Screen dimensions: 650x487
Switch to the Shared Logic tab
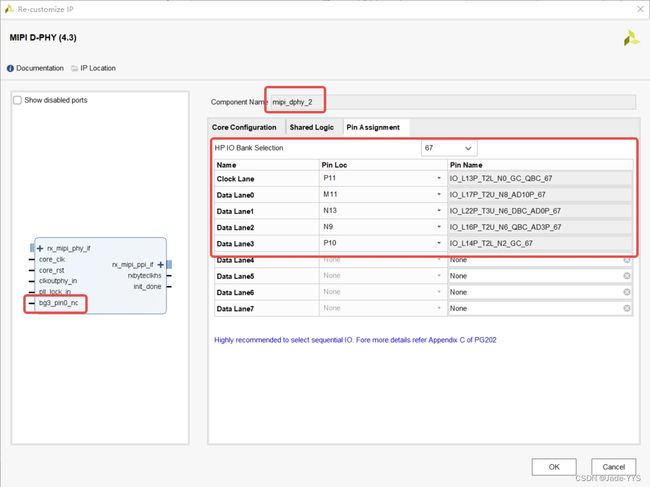312,127
